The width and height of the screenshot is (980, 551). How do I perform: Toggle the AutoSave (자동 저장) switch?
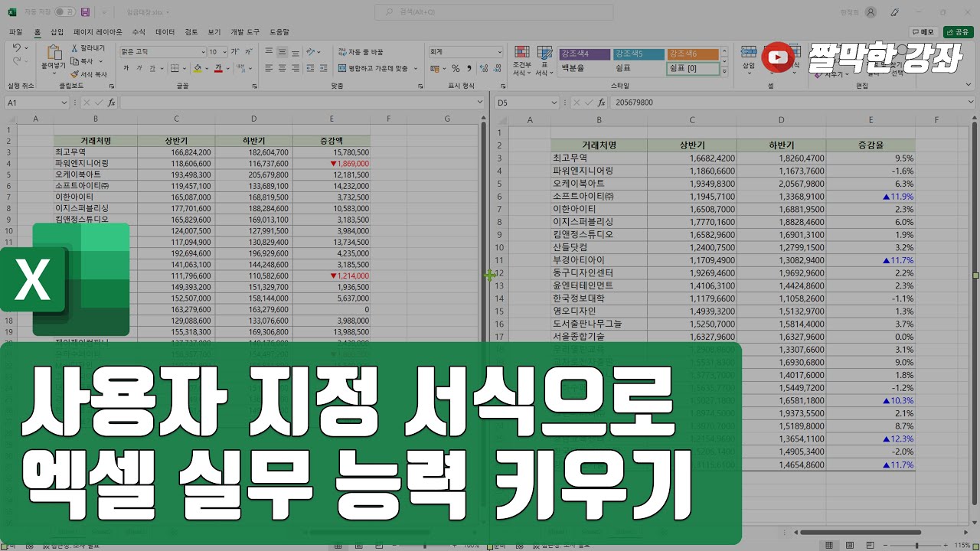65,12
